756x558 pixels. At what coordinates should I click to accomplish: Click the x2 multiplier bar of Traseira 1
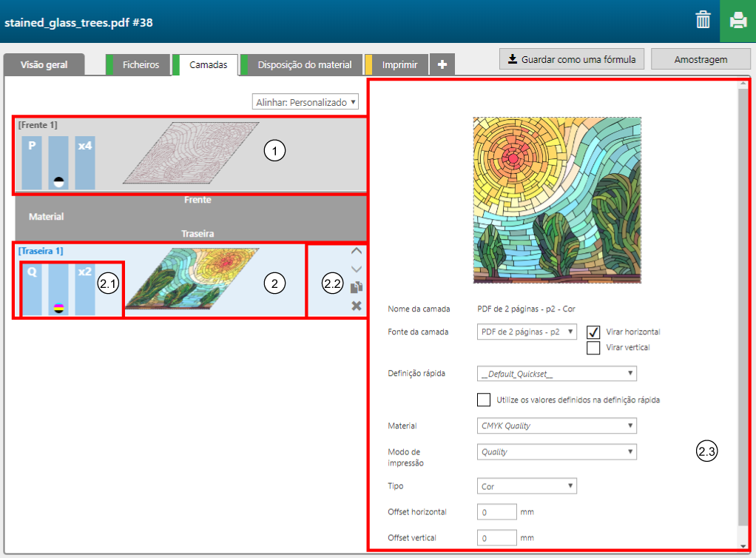click(x=85, y=289)
